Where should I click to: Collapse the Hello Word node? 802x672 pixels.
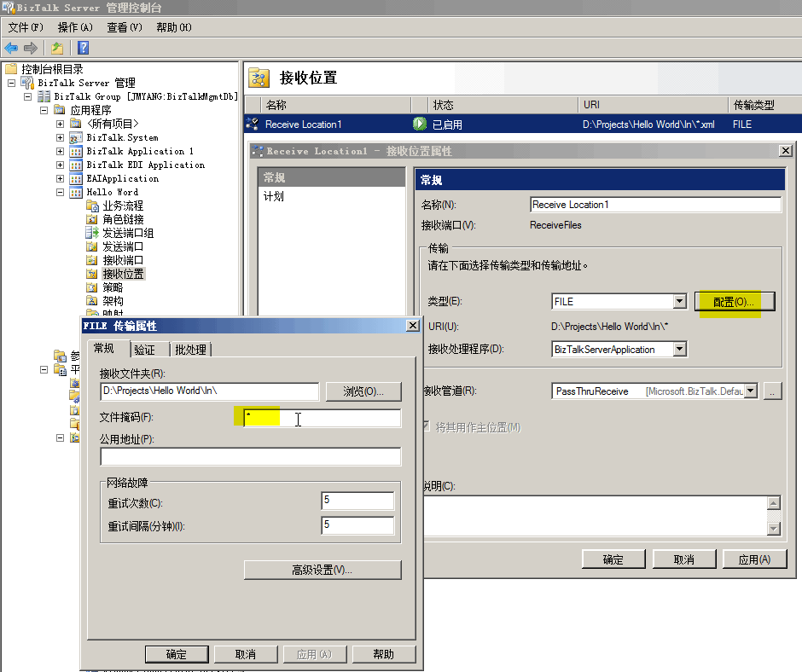click(x=60, y=192)
